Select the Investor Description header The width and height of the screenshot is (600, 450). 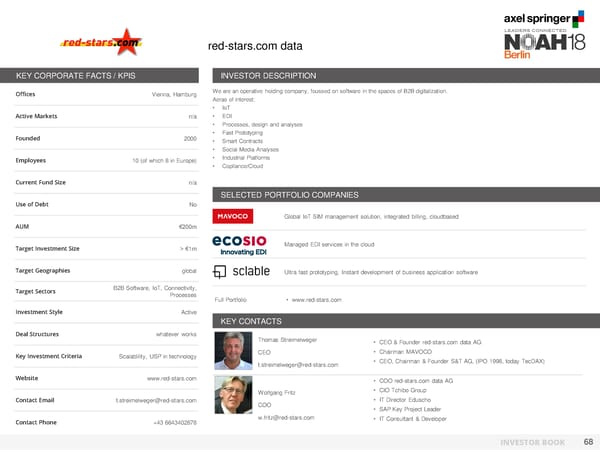(268, 76)
